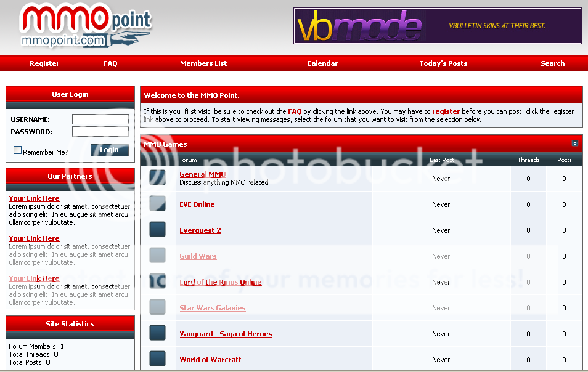Open Vanguard - Saga of Heroes forum
This screenshot has height=372, width=588.
(226, 334)
